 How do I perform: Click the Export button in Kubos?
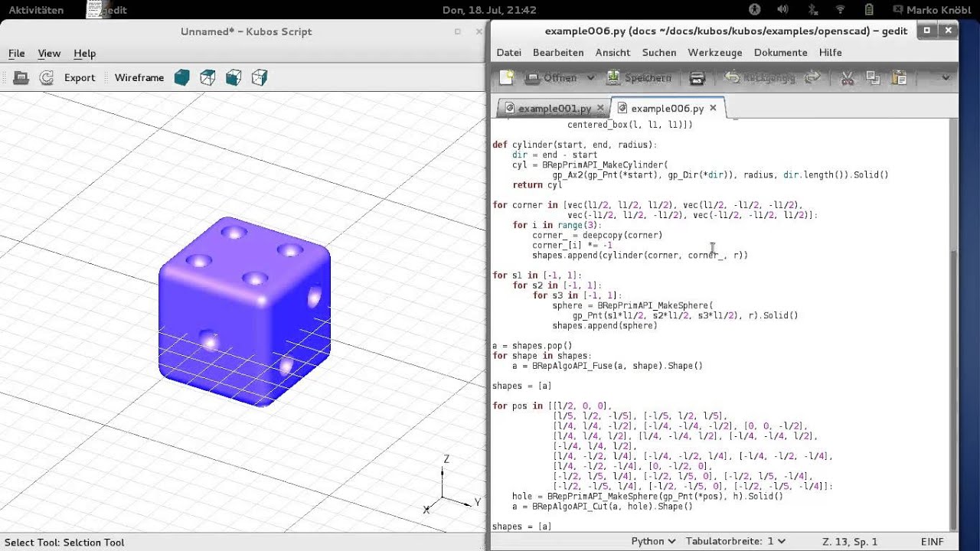pyautogui.click(x=80, y=77)
